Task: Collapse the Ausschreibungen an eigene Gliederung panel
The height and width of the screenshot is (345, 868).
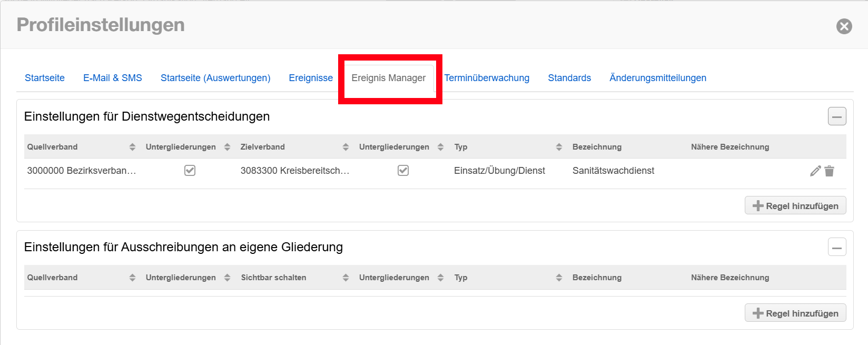Action: [837, 247]
